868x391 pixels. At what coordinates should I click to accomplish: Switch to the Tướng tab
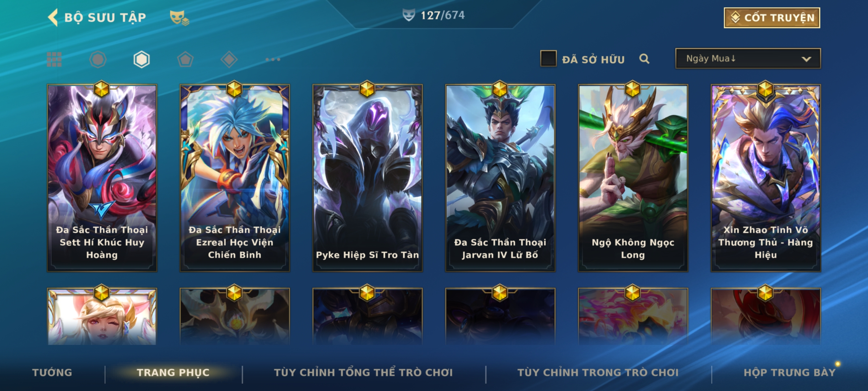(52, 373)
